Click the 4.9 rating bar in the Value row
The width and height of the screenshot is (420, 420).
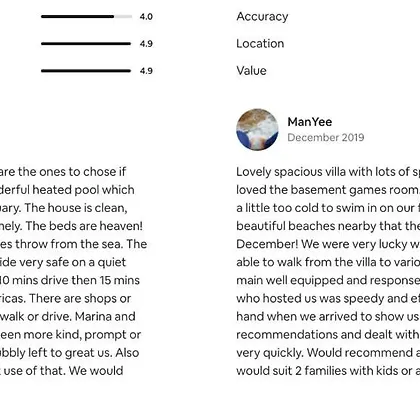[x=86, y=71]
